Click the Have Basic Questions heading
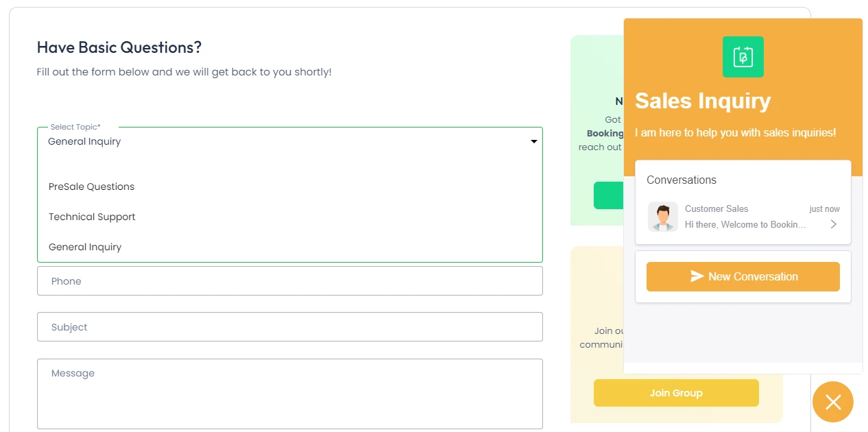This screenshot has width=868, height=432. pos(119,47)
